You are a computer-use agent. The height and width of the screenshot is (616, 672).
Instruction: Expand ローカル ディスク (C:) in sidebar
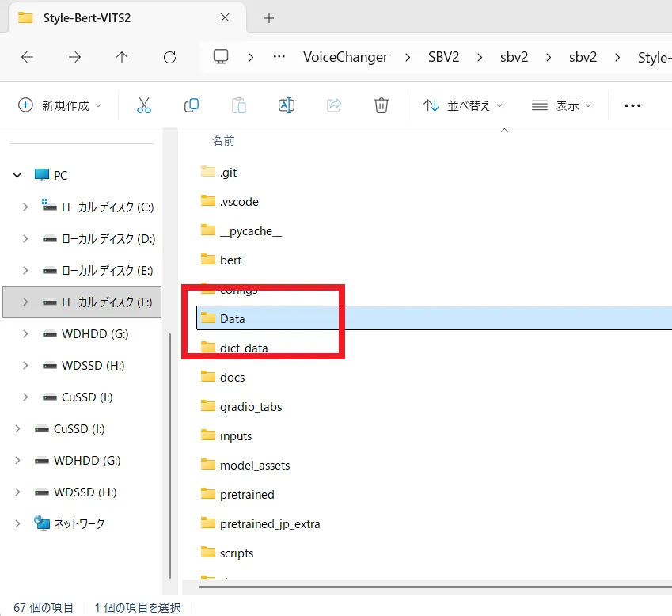(x=25, y=207)
